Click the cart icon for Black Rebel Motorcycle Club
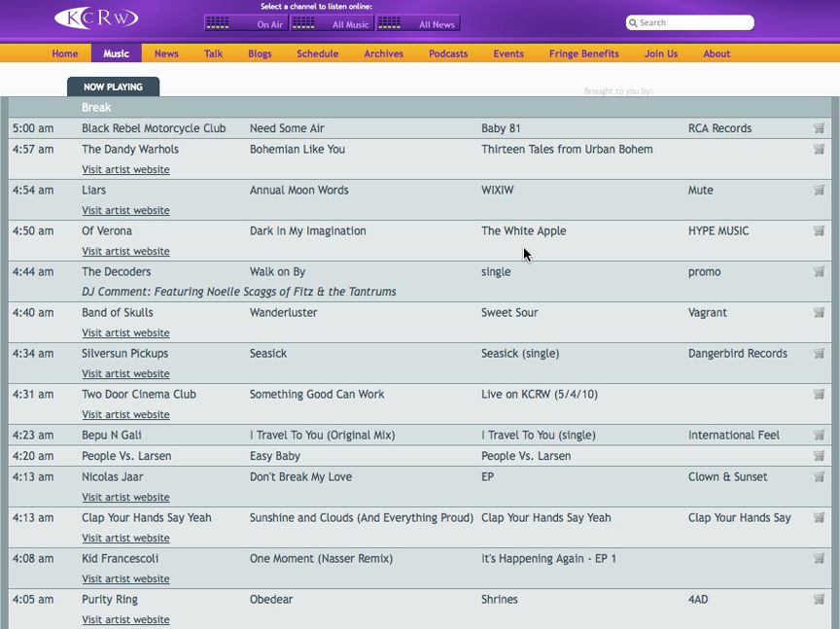This screenshot has height=629, width=840. click(819, 128)
